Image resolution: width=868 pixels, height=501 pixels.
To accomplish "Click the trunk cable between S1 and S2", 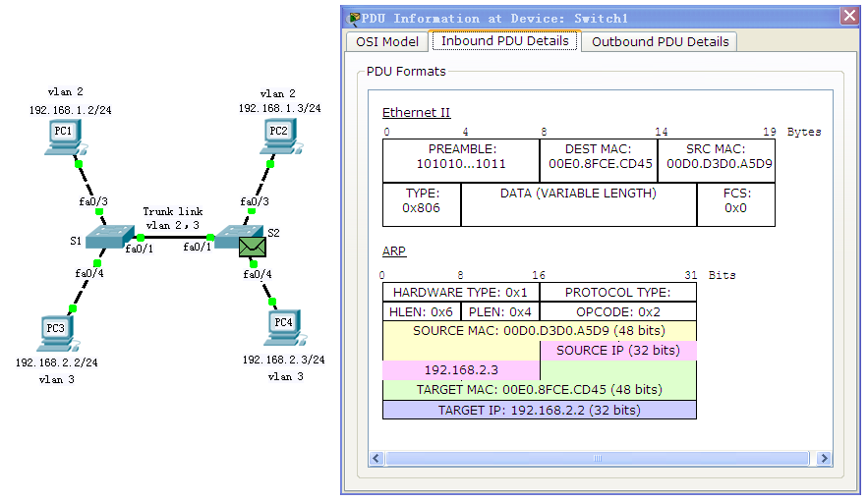I will pos(176,237).
